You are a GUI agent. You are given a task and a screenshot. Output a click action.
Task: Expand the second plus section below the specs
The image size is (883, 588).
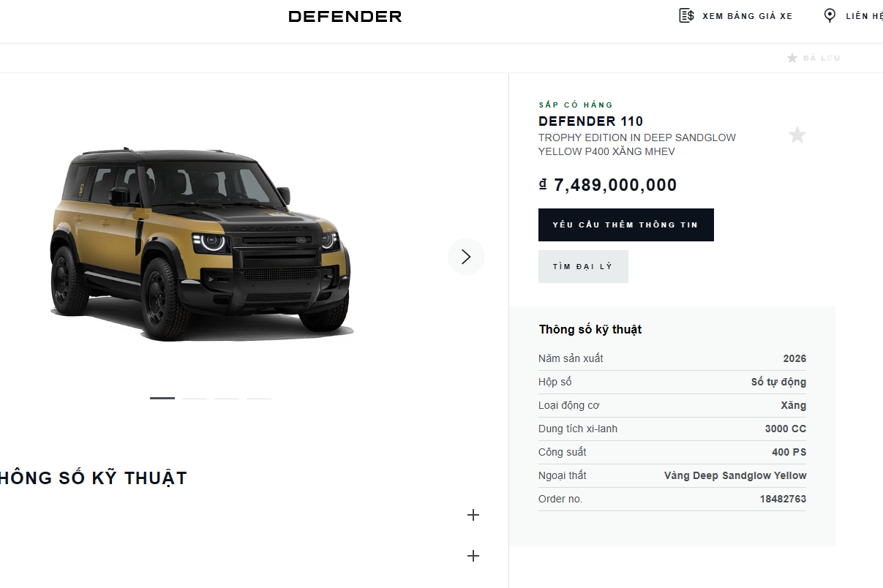[x=473, y=556]
